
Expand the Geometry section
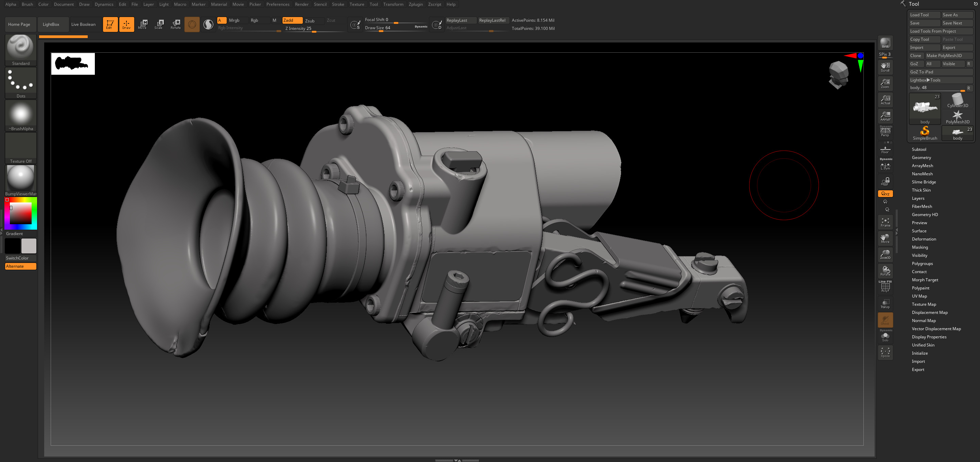pos(921,157)
